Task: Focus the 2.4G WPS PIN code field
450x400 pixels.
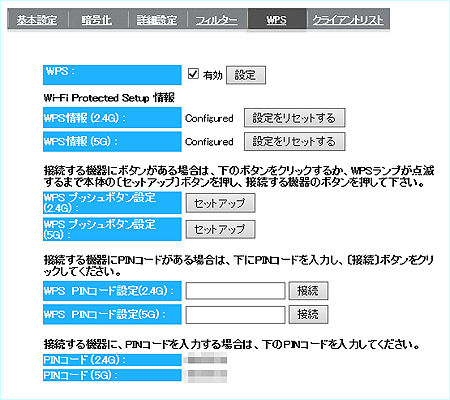Action: click(235, 291)
